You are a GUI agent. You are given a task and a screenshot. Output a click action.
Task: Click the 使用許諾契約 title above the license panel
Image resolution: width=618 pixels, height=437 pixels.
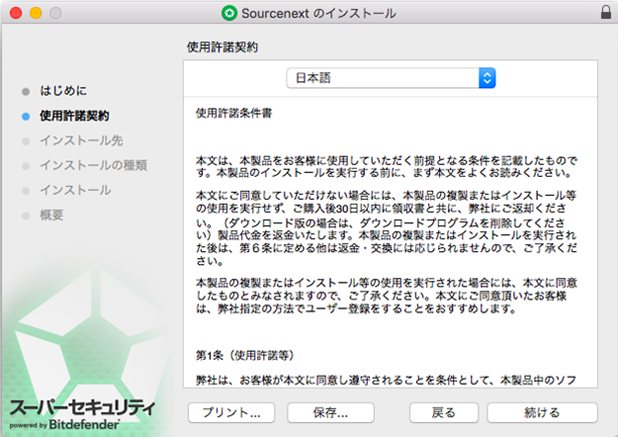pos(222,47)
